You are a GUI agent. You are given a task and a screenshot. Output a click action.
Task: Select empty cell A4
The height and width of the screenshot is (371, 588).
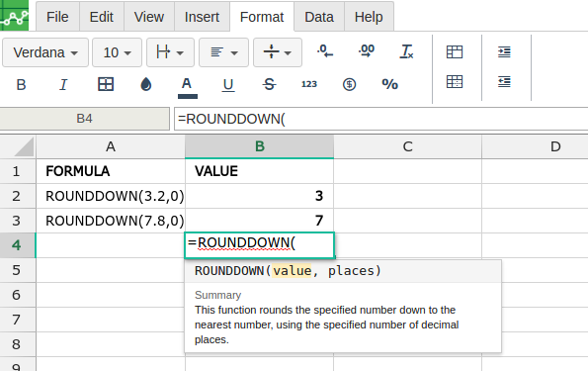tap(111, 245)
